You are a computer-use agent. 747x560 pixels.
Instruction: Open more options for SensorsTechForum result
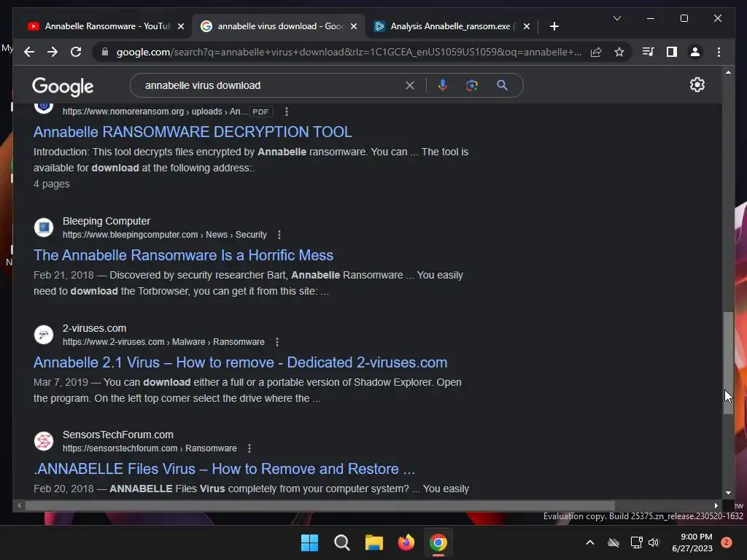pos(249,448)
